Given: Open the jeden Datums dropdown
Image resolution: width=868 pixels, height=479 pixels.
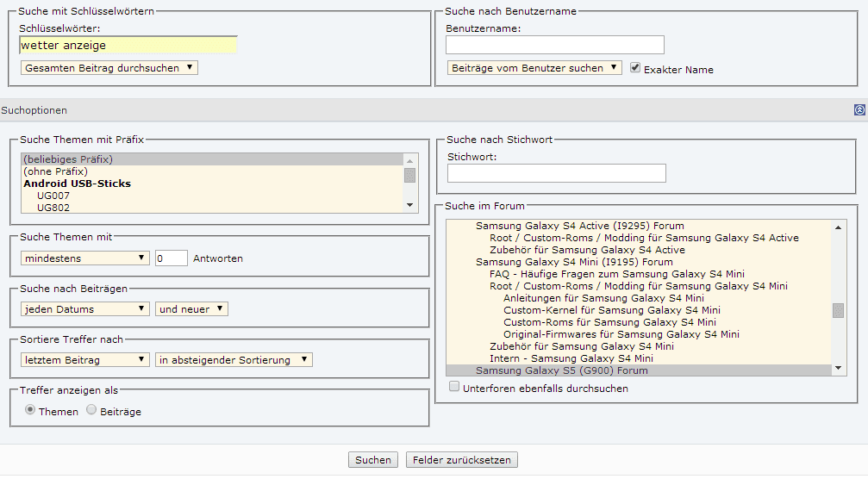Looking at the screenshot, I should [84, 309].
